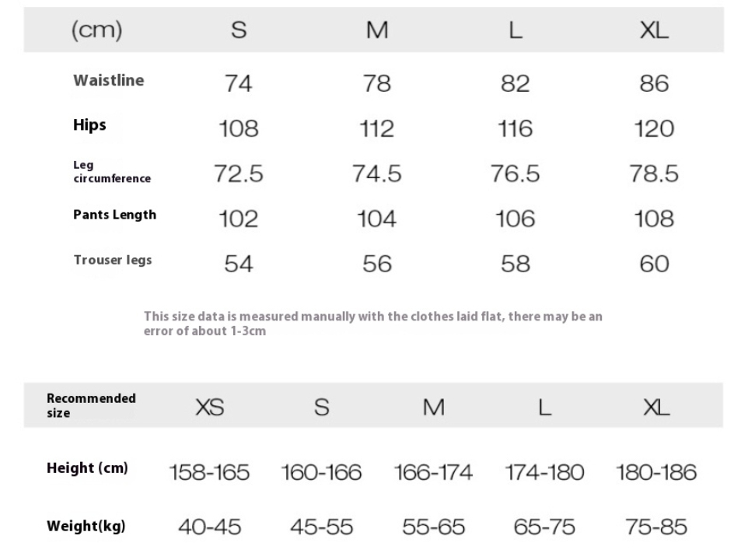741x560 pixels.
Task: Click the measurement error disclaimer note
Action: pos(373,324)
